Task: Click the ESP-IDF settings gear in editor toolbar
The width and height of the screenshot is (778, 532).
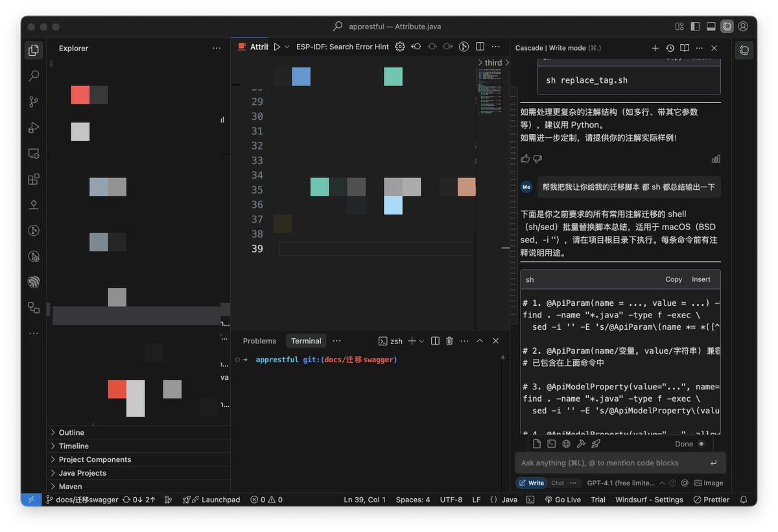Action: coord(400,47)
